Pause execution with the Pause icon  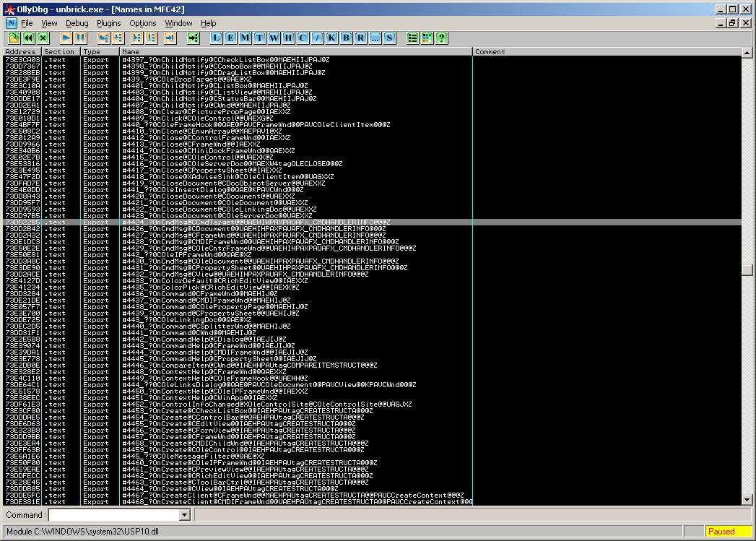81,38
